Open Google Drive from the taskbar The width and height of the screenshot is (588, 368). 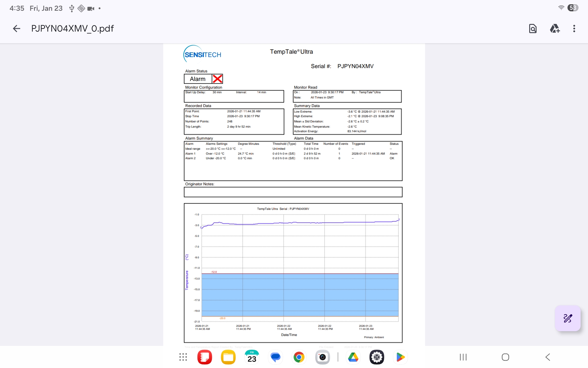pyautogui.click(x=353, y=357)
